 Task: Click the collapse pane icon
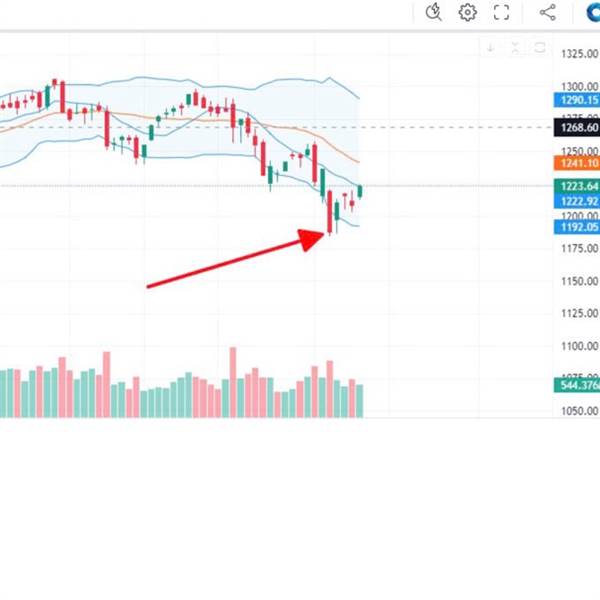[x=515, y=47]
